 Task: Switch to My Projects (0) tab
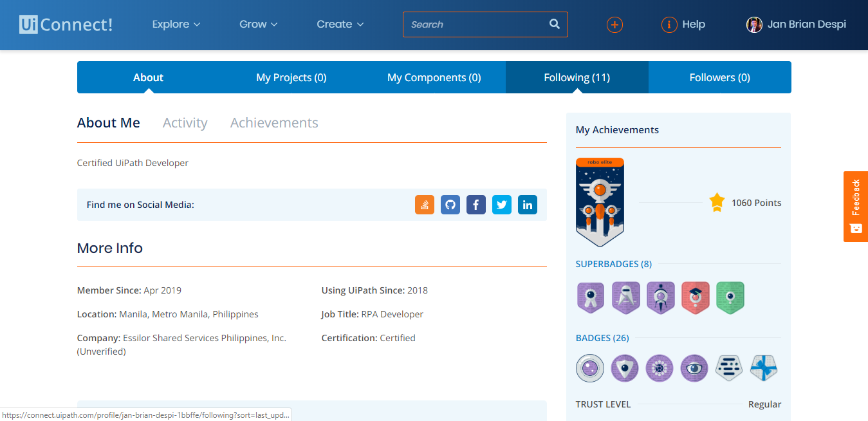pyautogui.click(x=291, y=77)
